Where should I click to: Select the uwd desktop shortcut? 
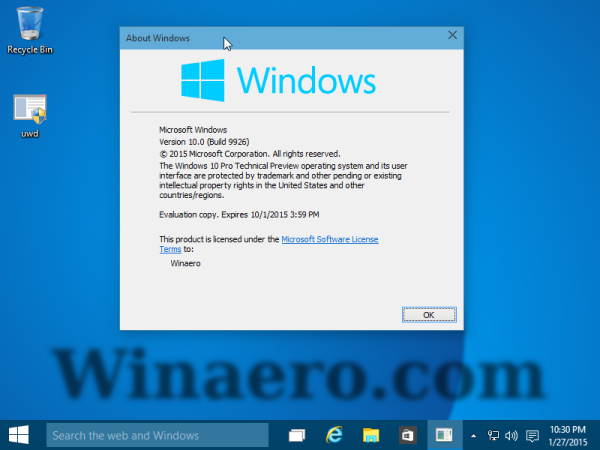click(30, 116)
